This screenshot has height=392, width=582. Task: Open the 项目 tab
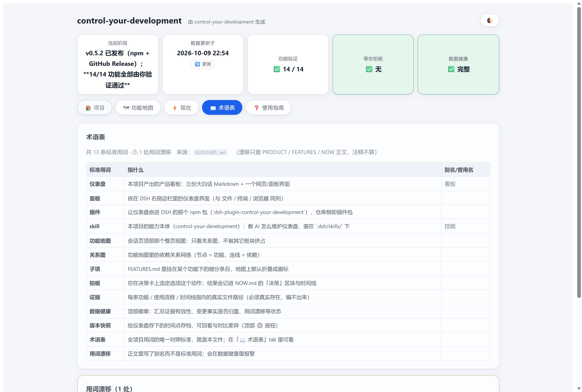(95, 107)
